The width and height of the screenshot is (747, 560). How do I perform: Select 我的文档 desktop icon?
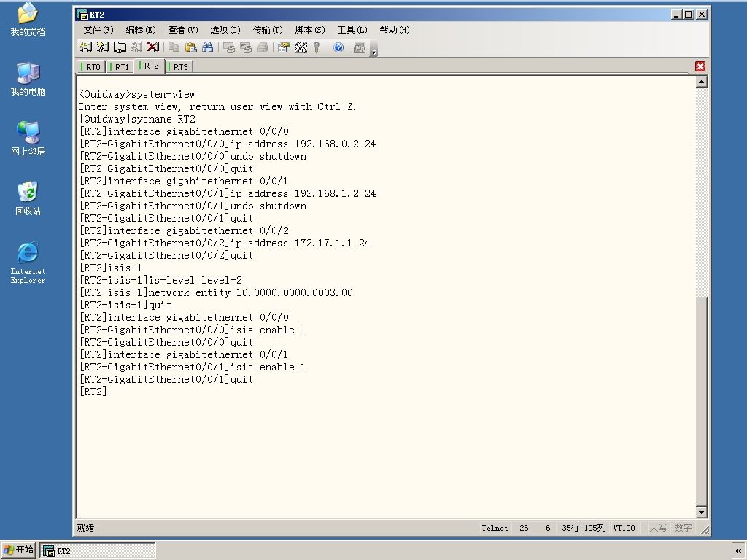tap(28, 20)
